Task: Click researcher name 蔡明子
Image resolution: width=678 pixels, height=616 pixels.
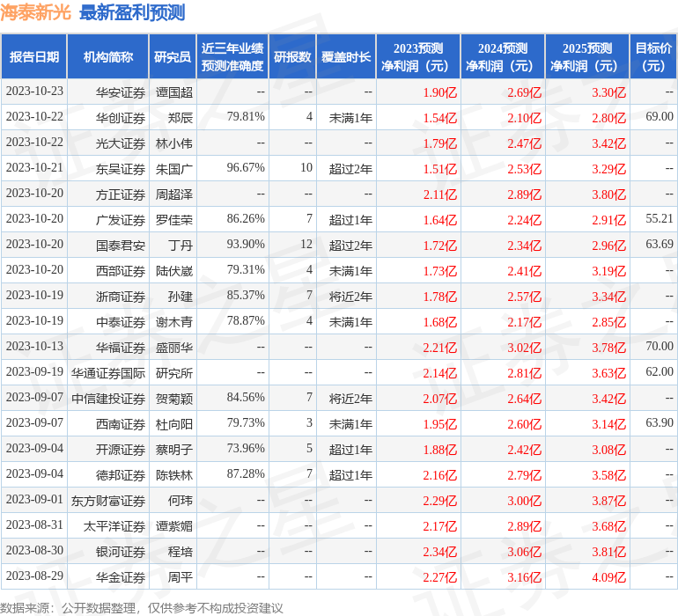Action: point(173,450)
